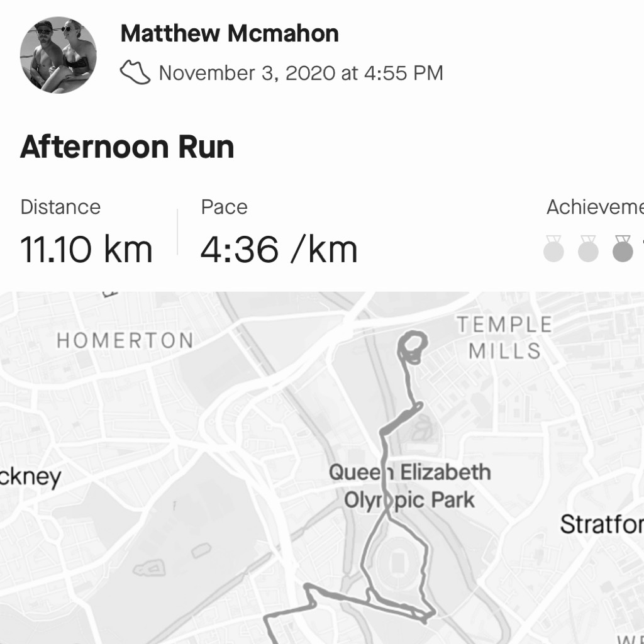Click the Hackney map label
The width and height of the screenshot is (644, 644).
click(x=30, y=478)
